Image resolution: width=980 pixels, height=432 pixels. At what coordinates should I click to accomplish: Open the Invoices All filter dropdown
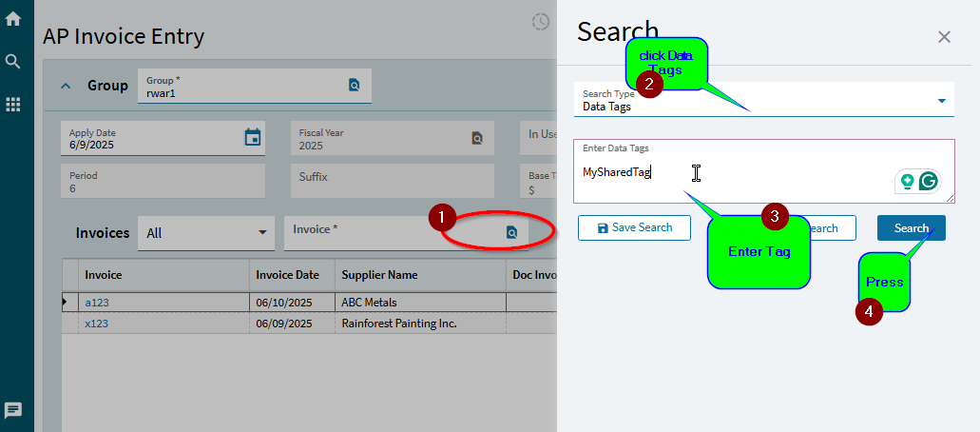(205, 233)
